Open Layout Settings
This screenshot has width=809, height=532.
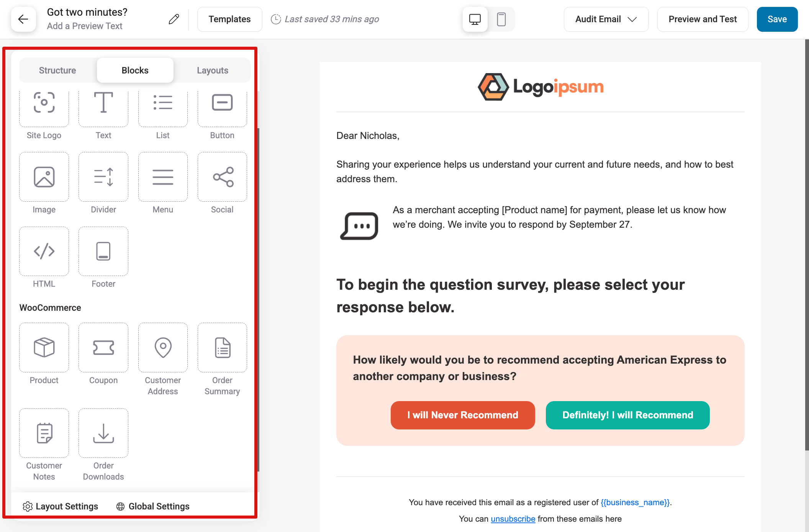(61, 506)
